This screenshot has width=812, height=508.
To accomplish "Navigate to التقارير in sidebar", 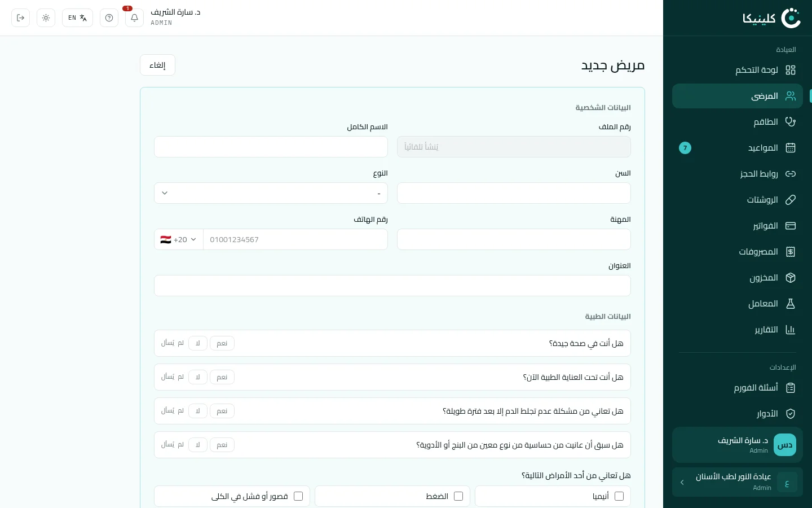I will pos(738,330).
